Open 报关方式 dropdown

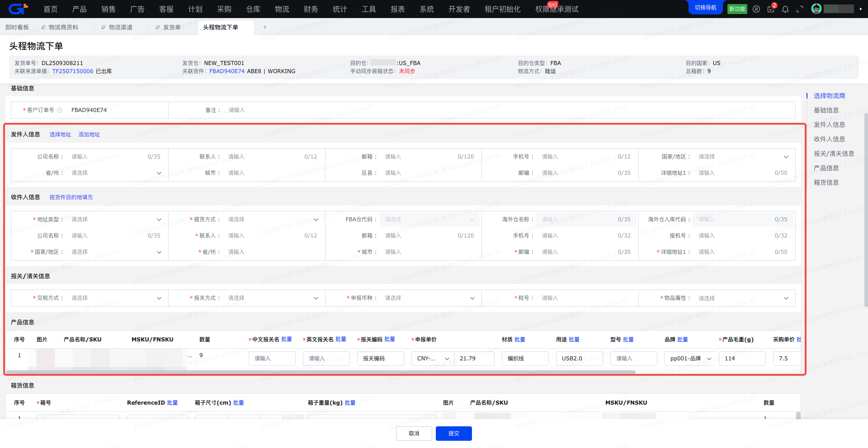[273, 298]
